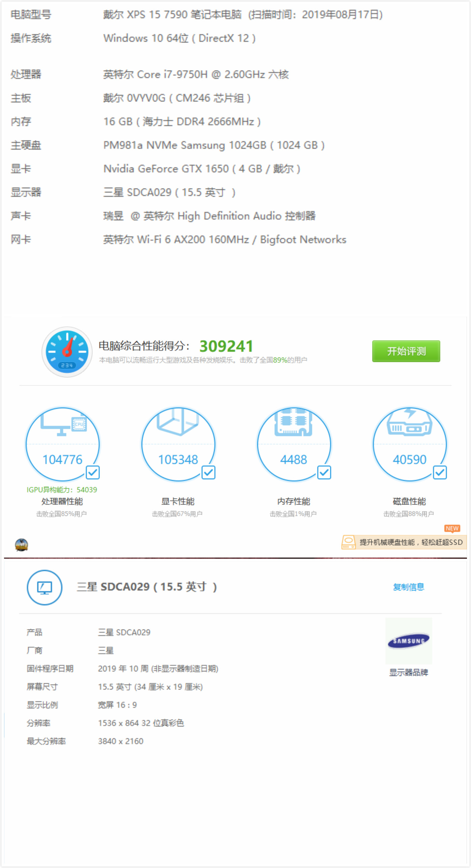Click the 三星 SDCA029 value in the 显示器 row
Image resolution: width=471 pixels, height=868 pixels.
pos(169,192)
